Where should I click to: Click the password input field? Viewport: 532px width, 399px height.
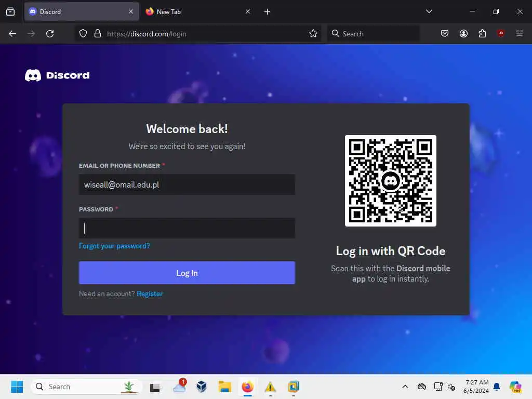point(187,228)
